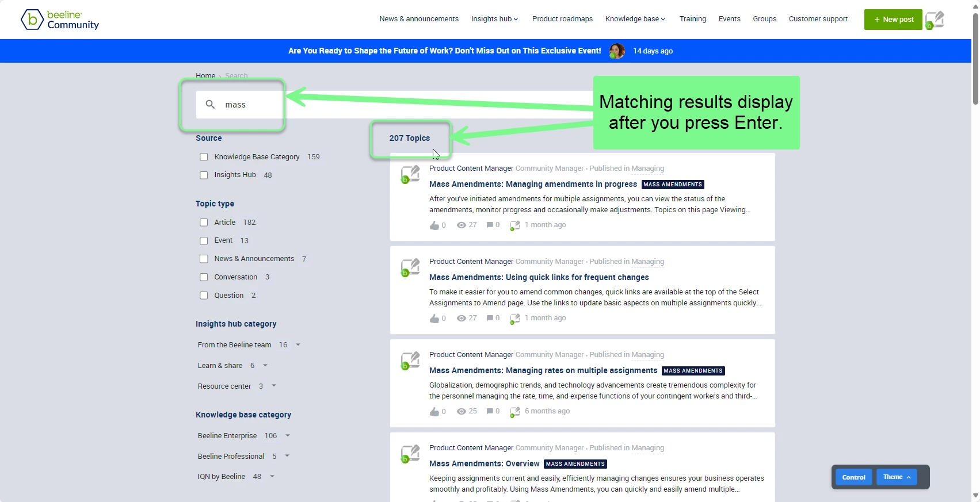Expand Beeline Professional category arrow
Image resolution: width=980 pixels, height=502 pixels.
(287, 456)
